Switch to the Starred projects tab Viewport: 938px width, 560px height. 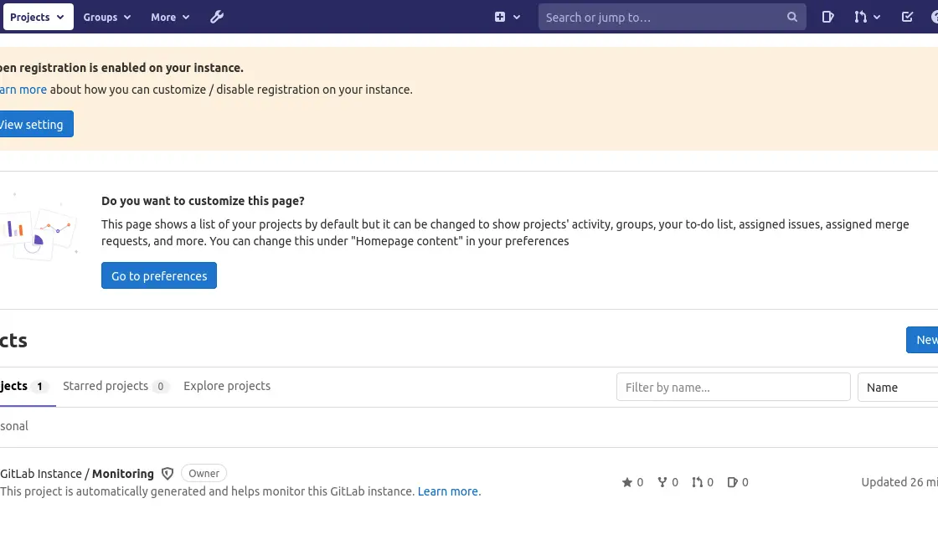(x=116, y=386)
